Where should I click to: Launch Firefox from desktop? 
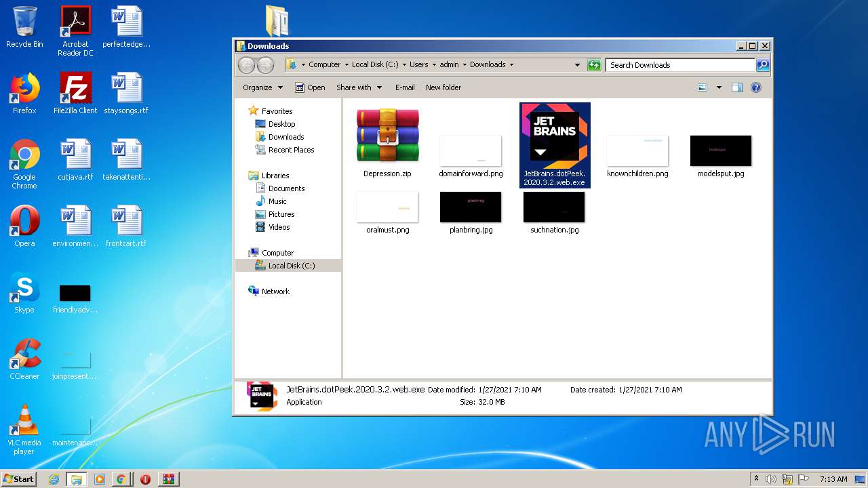pyautogui.click(x=24, y=94)
